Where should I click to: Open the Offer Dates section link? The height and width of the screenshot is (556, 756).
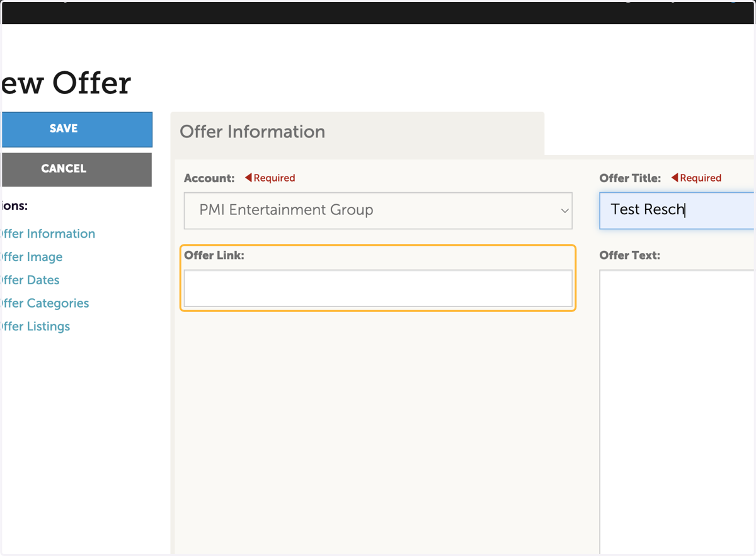pyautogui.click(x=30, y=280)
